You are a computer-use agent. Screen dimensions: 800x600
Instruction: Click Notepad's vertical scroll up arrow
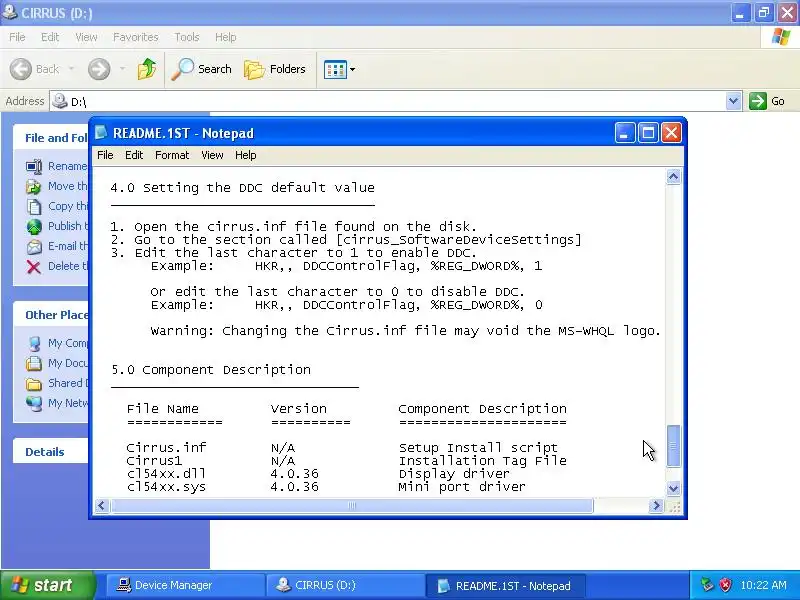(673, 177)
